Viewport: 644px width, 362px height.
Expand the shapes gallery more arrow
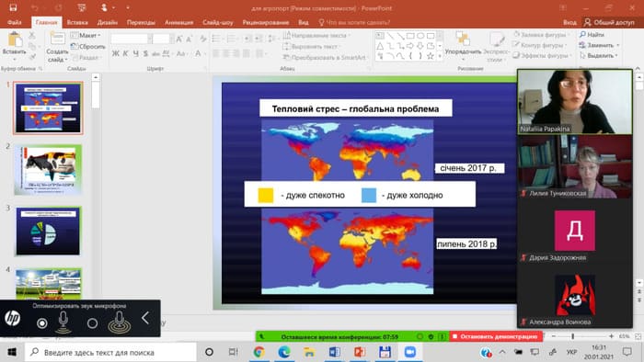(x=440, y=56)
